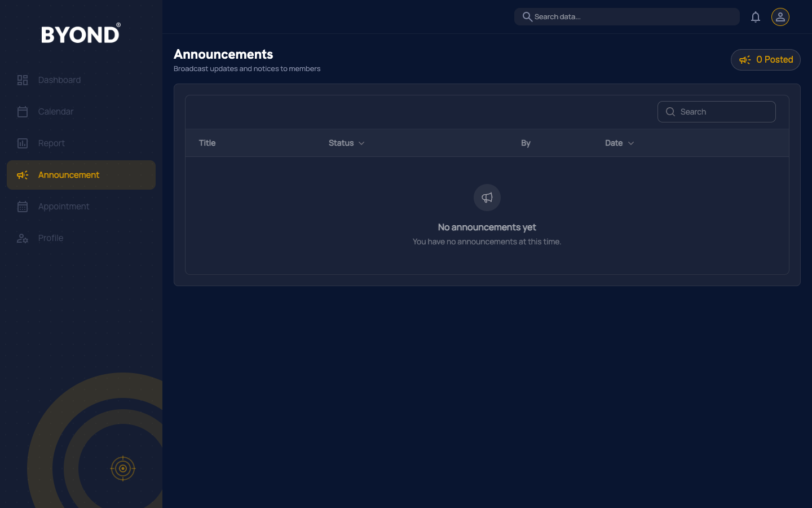
Task: Click the Profile user-gear icon
Action: point(23,238)
